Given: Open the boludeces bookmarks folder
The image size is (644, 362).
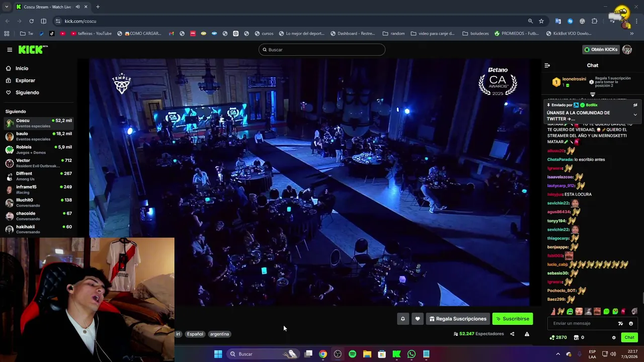Looking at the screenshot, I should (475, 34).
